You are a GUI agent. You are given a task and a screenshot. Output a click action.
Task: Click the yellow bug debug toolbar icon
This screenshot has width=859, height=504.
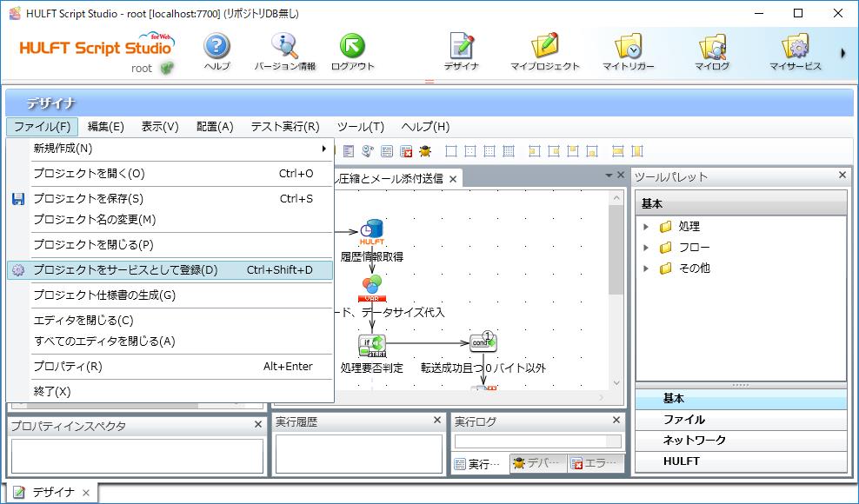point(425,151)
